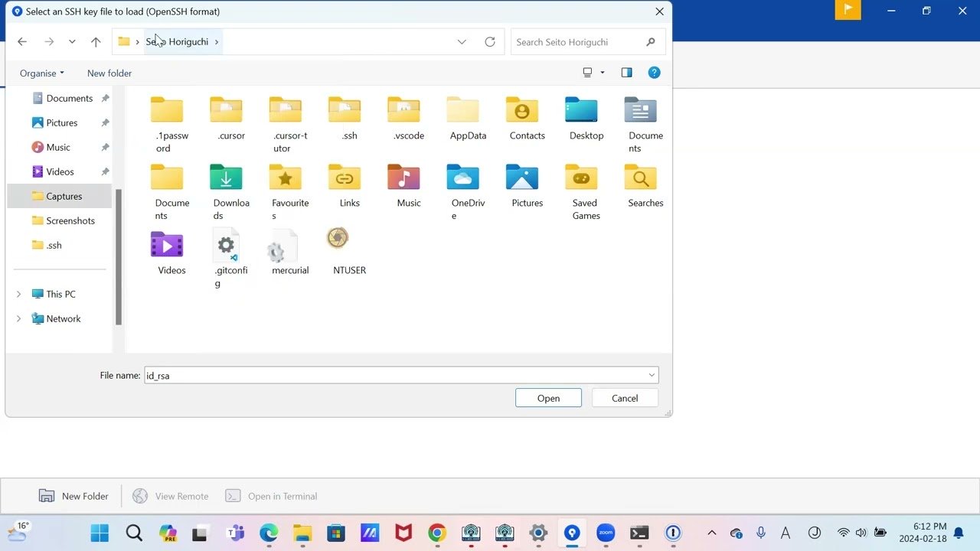
Task: Click the help question mark icon
Action: (x=654, y=73)
